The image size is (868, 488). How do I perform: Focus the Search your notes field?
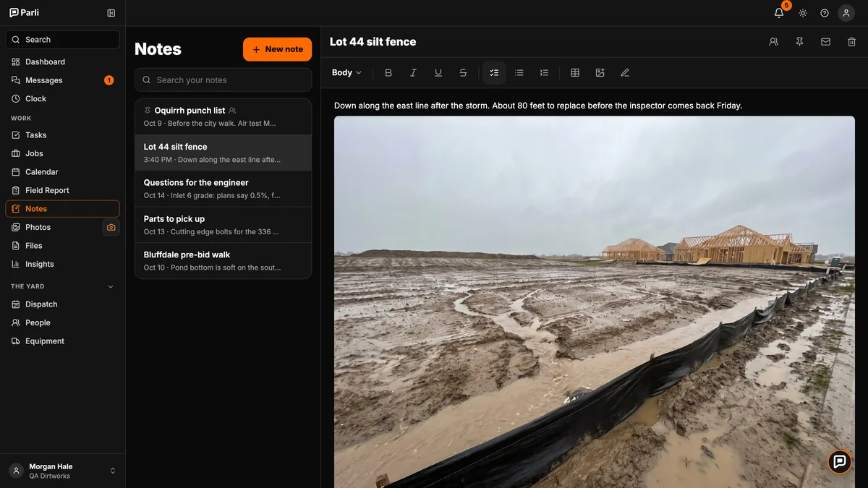point(224,80)
